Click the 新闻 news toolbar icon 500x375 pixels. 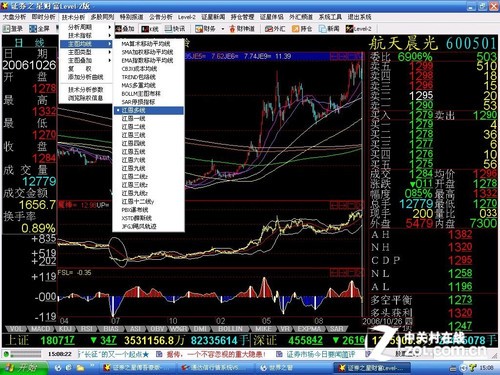click(329, 29)
